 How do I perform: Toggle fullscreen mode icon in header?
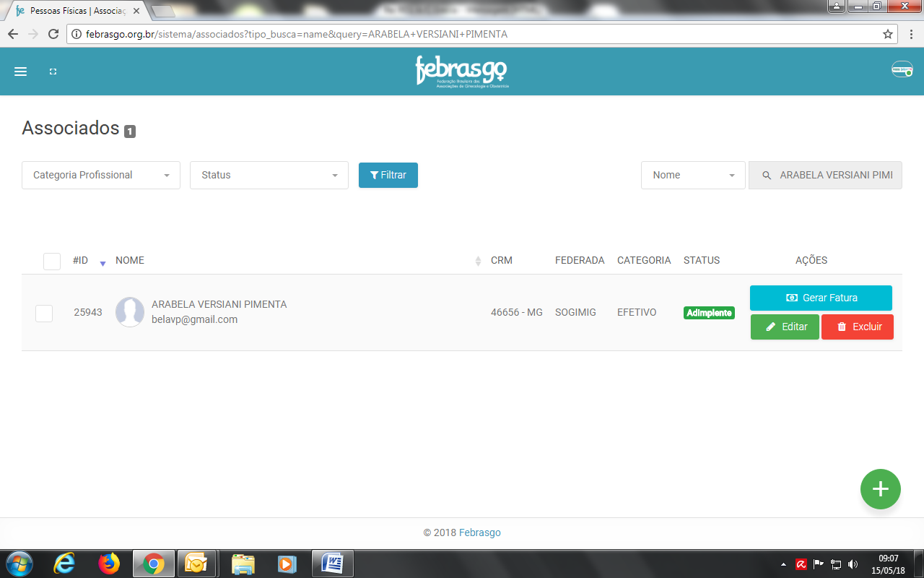click(53, 72)
